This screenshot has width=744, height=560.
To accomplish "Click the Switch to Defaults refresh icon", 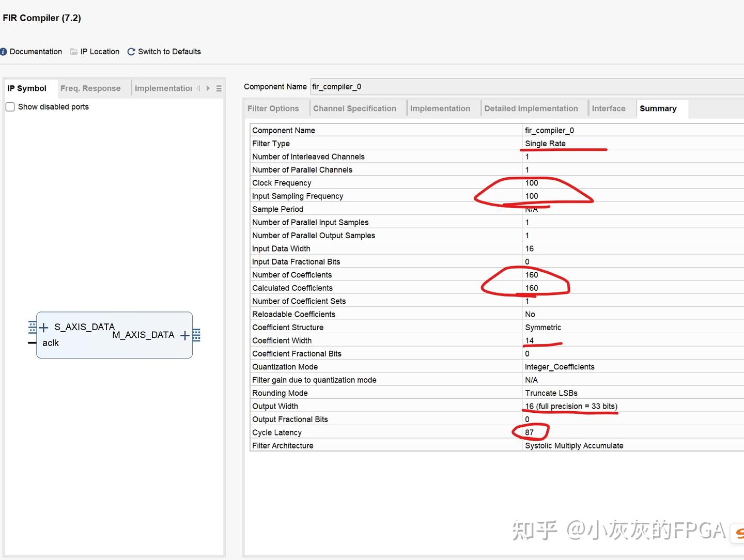I will click(x=131, y=51).
